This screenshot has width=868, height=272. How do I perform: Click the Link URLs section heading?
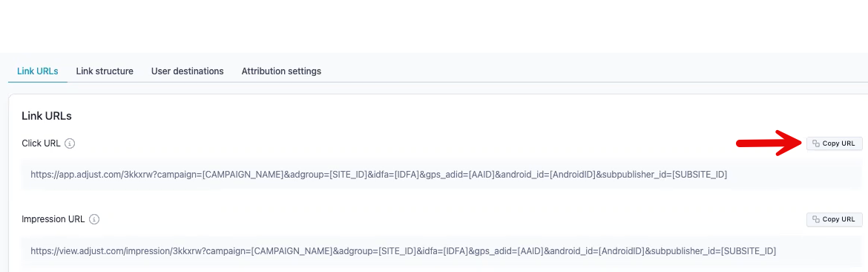(x=47, y=116)
